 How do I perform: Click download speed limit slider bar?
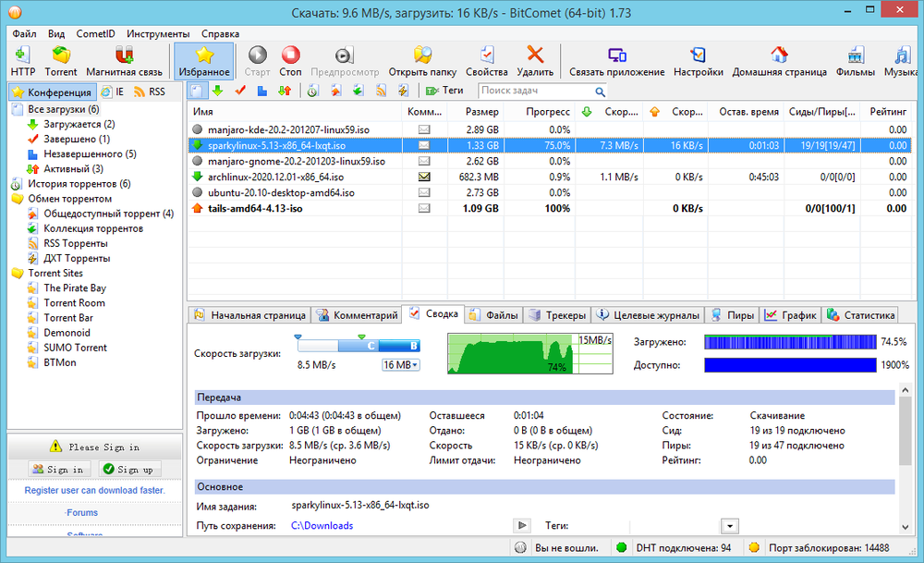[x=359, y=346]
